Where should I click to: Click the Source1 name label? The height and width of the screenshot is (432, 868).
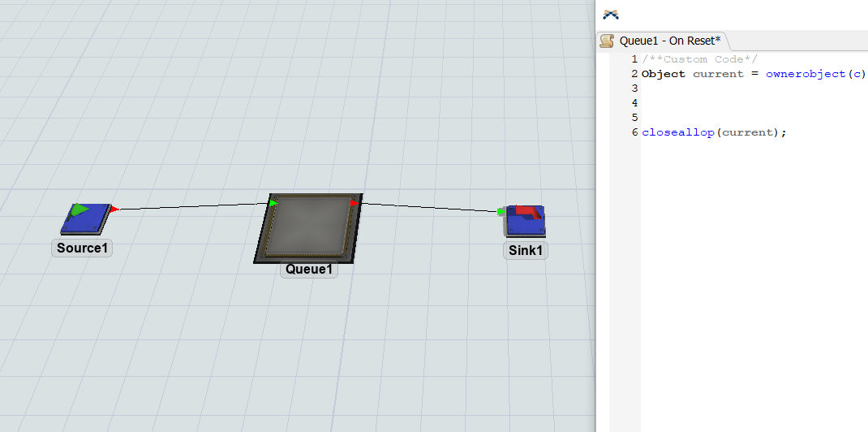[x=82, y=248]
